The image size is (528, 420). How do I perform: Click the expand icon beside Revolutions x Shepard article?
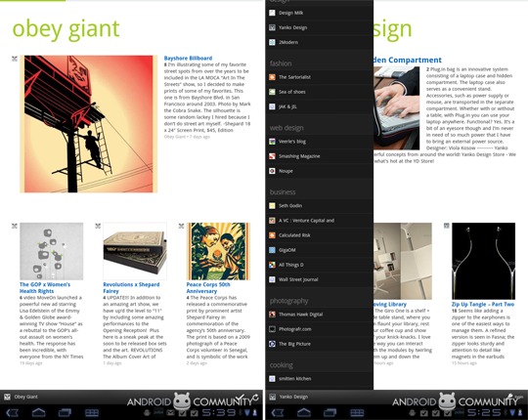[x=98, y=226]
